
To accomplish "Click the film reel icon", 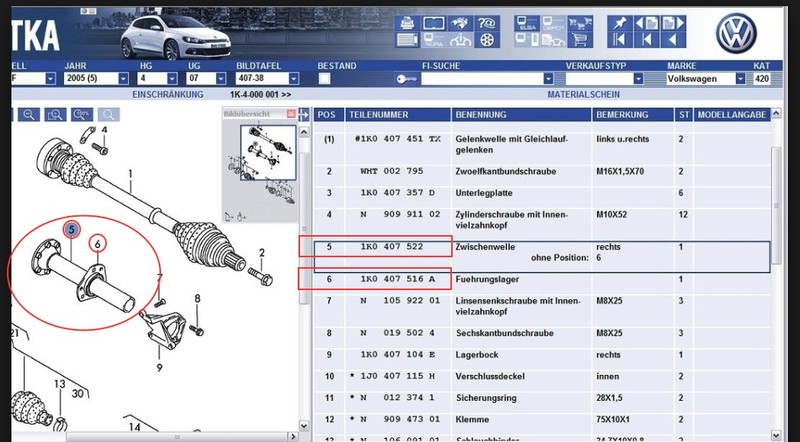I will pos(489,41).
